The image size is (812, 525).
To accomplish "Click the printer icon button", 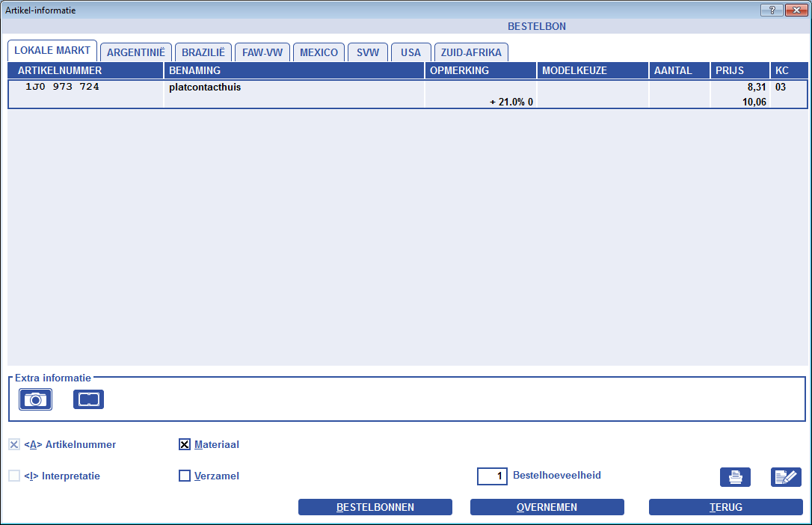I will point(735,477).
